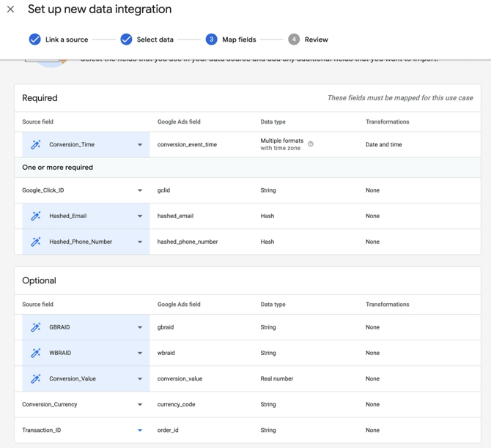Viewport: 491px width, 448px height.
Task: Open help icon next to Multiple formats
Action: (x=311, y=144)
